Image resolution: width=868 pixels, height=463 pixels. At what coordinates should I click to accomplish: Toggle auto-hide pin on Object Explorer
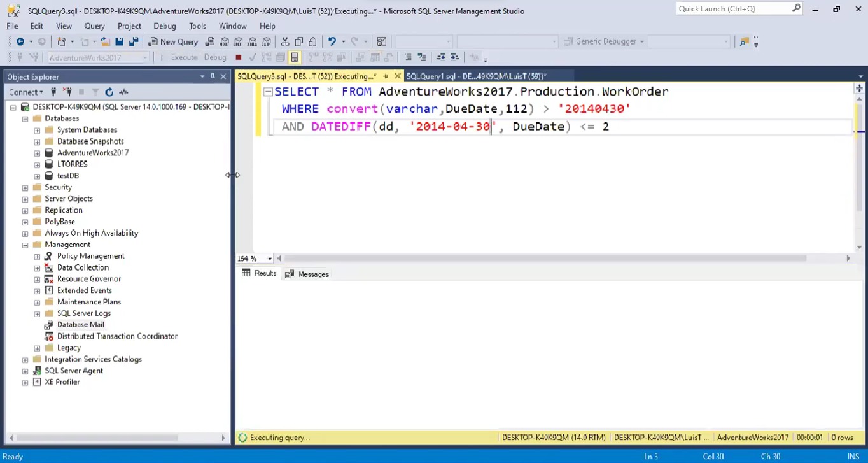213,76
